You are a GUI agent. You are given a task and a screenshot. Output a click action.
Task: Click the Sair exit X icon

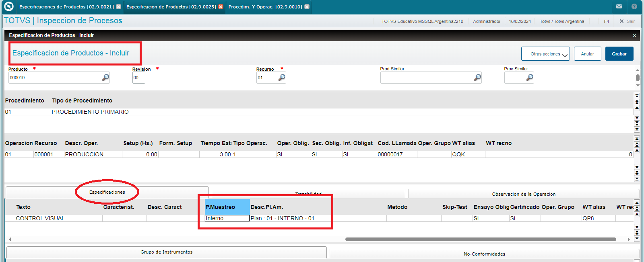621,21
